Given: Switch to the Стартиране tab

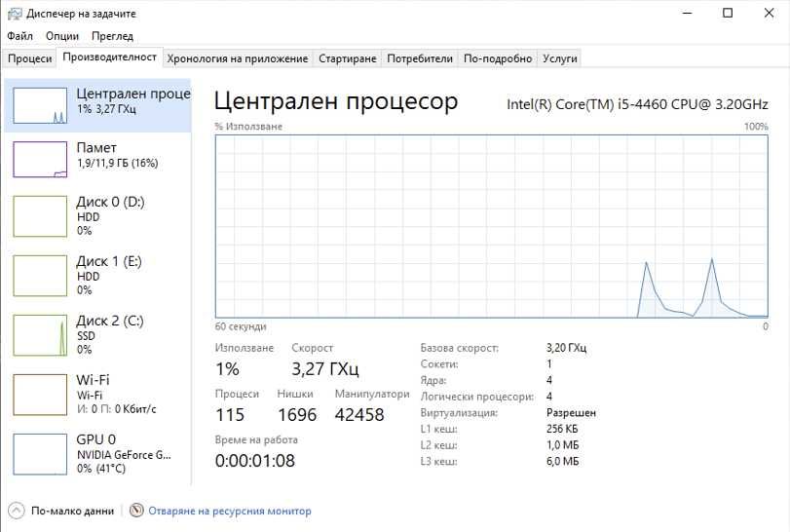Looking at the screenshot, I should point(347,58).
